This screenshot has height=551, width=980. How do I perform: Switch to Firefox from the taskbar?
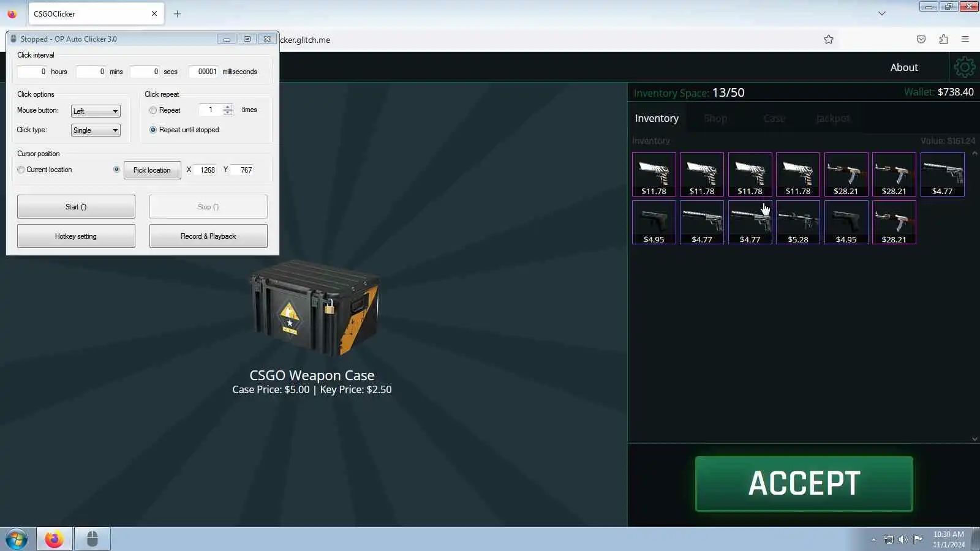(x=55, y=539)
